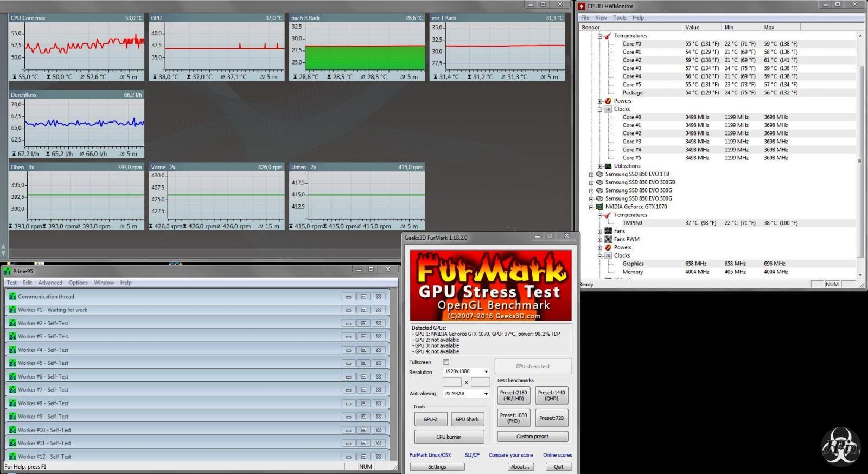Screen dimensions: 868x474
Task: Launch GPU Shark tool
Action: pos(467,419)
